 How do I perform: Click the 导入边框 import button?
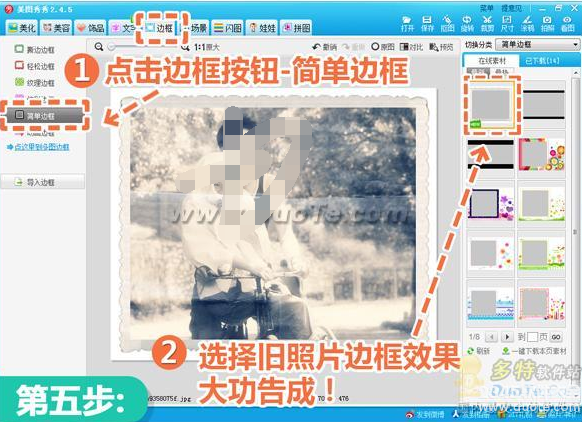click(x=42, y=182)
